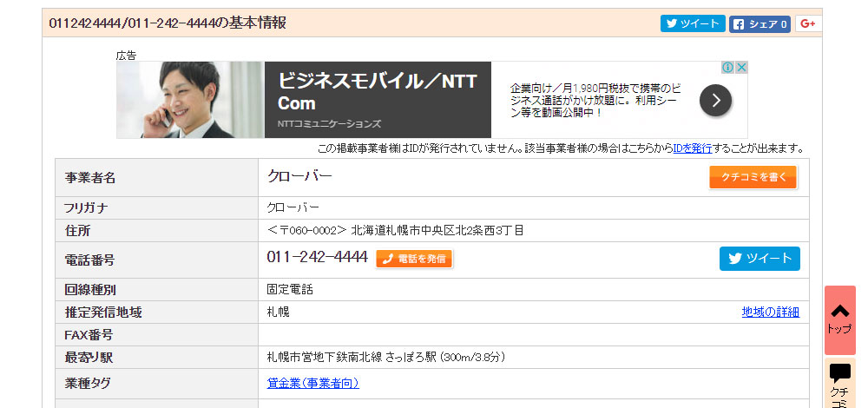Click the 推定発信地域 row label

pos(103,313)
